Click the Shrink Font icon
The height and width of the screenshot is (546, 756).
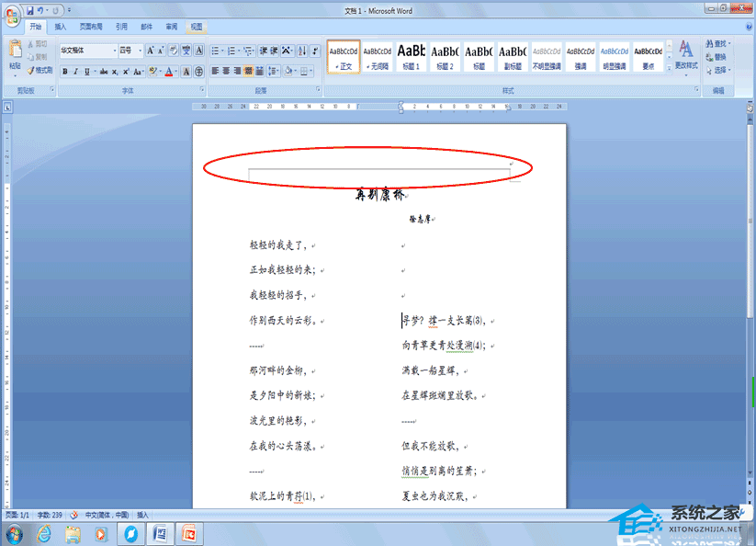point(161,51)
